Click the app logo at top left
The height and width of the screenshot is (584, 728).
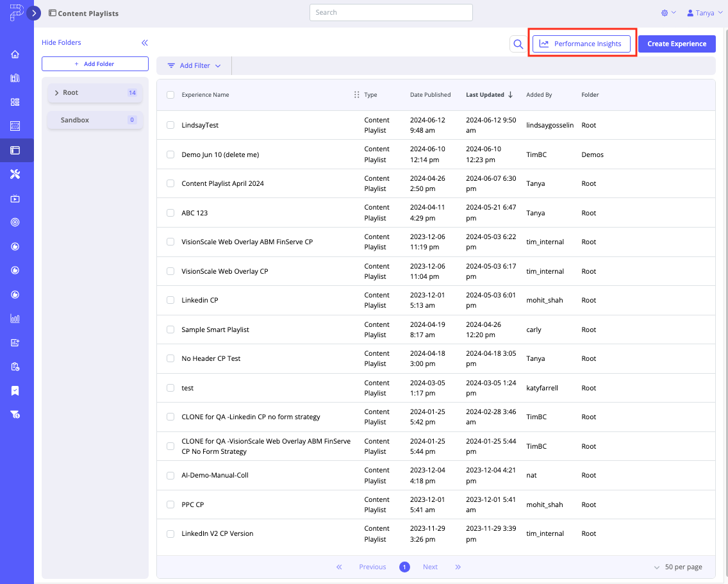click(x=16, y=13)
